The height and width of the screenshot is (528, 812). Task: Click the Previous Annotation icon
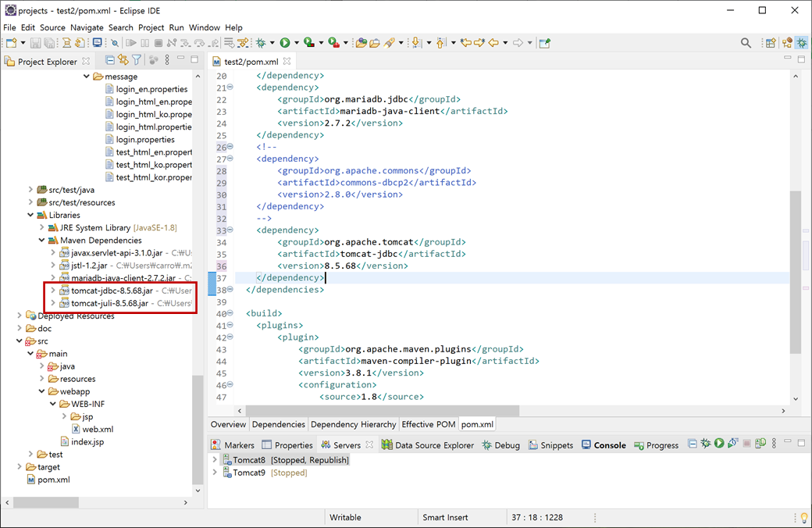click(x=440, y=43)
